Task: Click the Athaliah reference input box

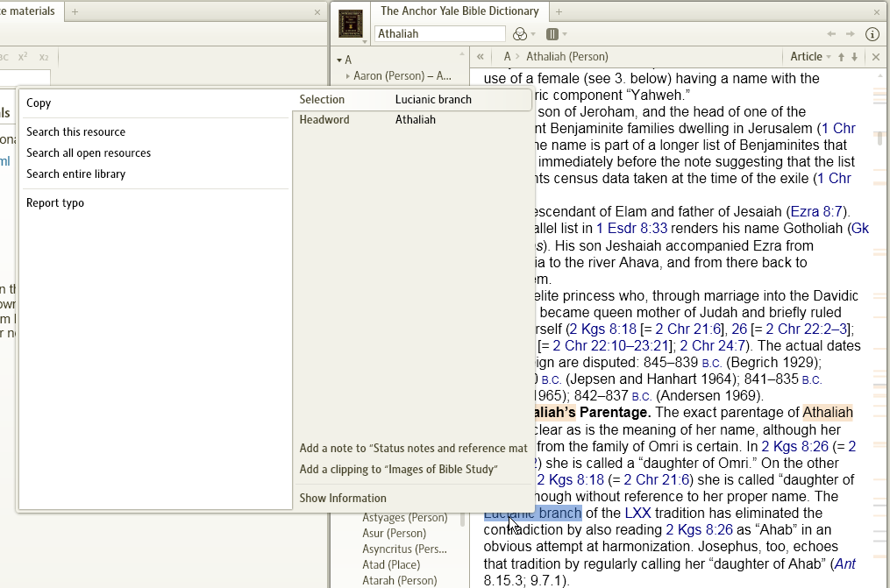Action: point(440,34)
